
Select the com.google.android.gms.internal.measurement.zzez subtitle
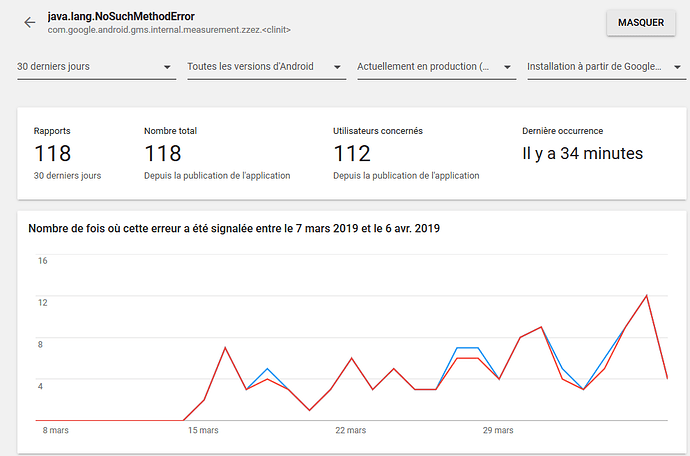[169, 30]
